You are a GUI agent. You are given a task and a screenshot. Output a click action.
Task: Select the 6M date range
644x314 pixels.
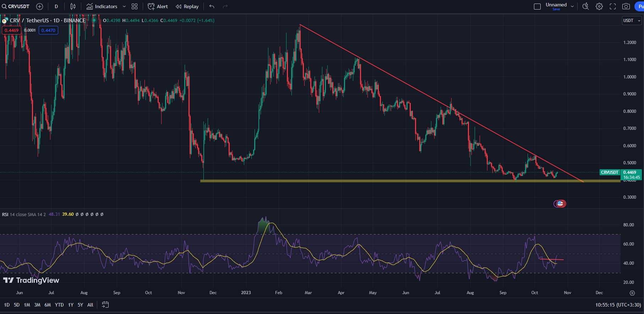click(48, 305)
